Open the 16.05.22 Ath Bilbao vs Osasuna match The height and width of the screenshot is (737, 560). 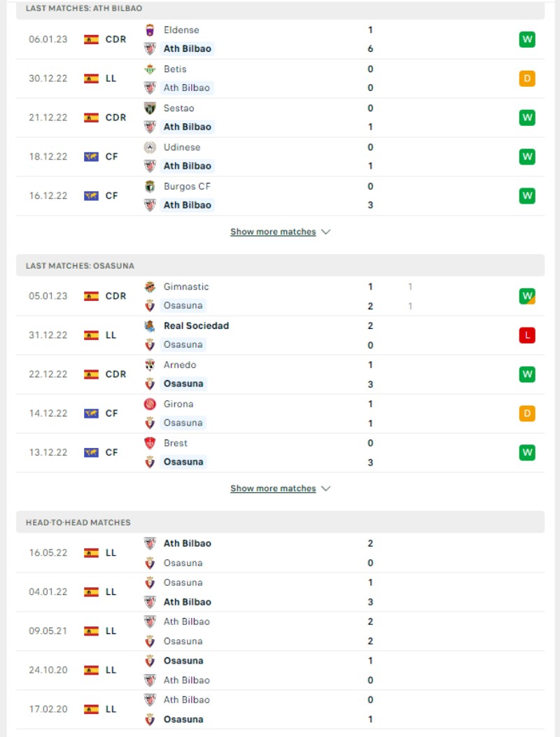click(280, 553)
